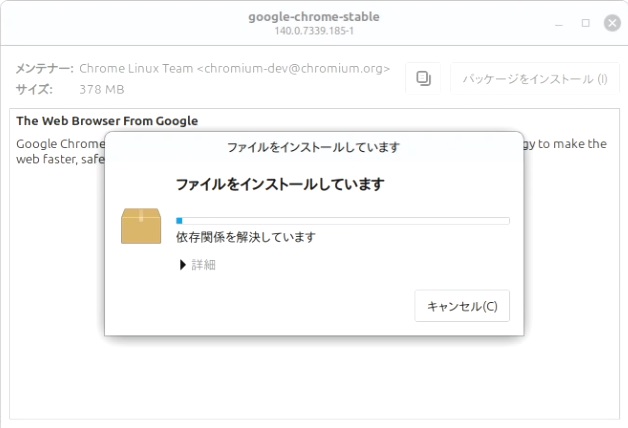The height and width of the screenshot is (428, 628).
Task: Click the サイズ label
Action: point(34,90)
